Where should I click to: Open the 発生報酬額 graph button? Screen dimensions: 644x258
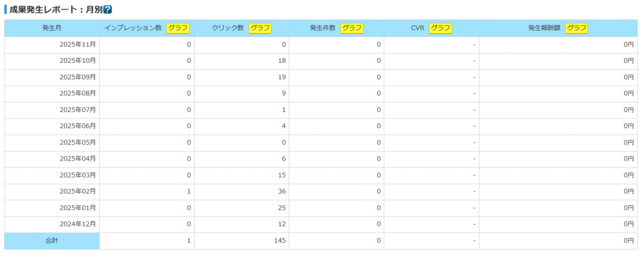click(x=576, y=28)
